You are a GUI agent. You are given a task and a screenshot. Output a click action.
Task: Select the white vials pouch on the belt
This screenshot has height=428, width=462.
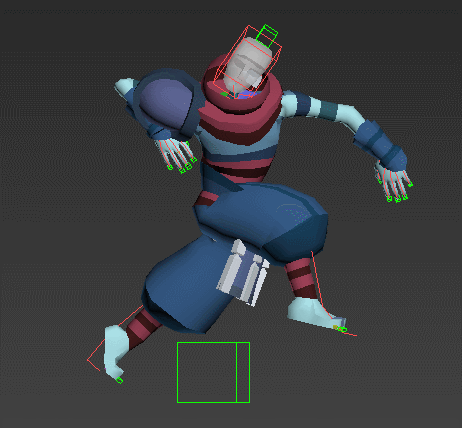(243, 272)
